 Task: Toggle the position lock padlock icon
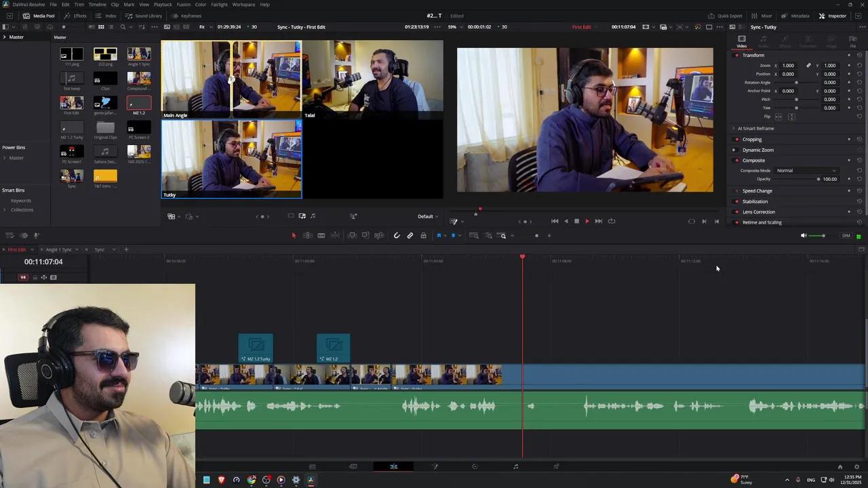coord(423,235)
